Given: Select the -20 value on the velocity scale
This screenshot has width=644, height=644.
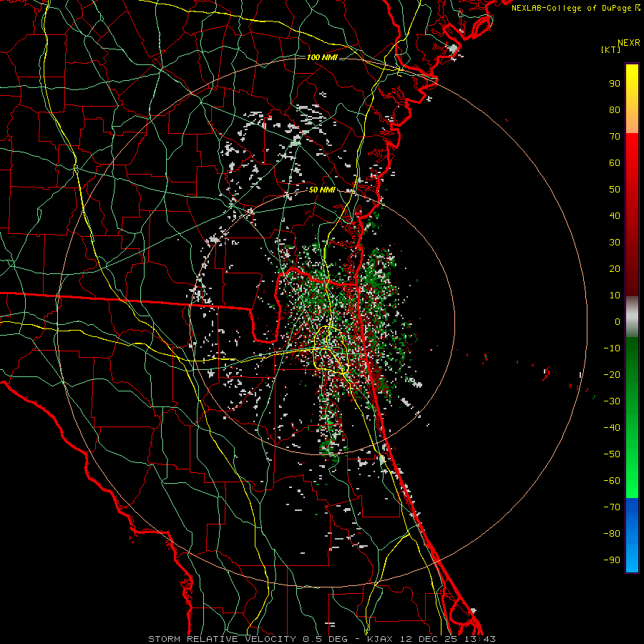Looking at the screenshot, I should [x=612, y=374].
